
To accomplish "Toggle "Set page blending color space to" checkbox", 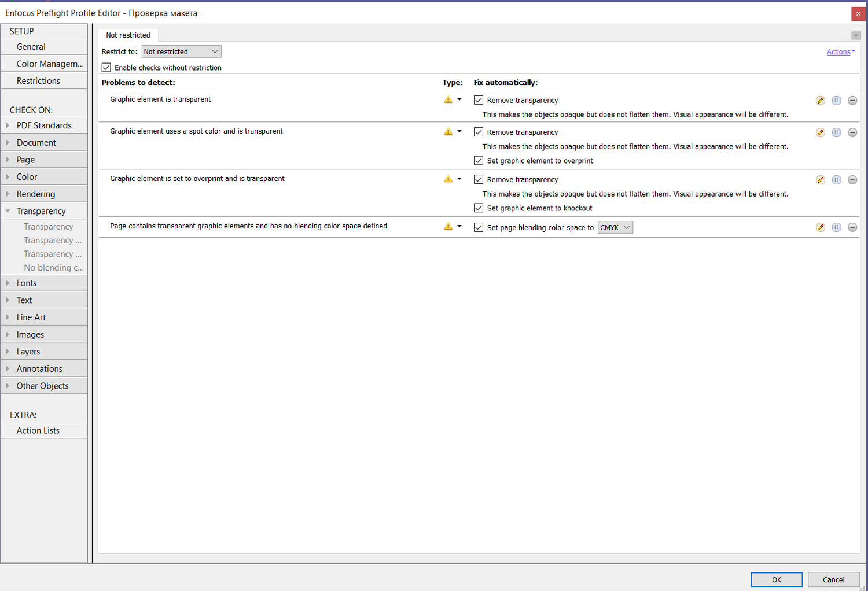I will [479, 227].
